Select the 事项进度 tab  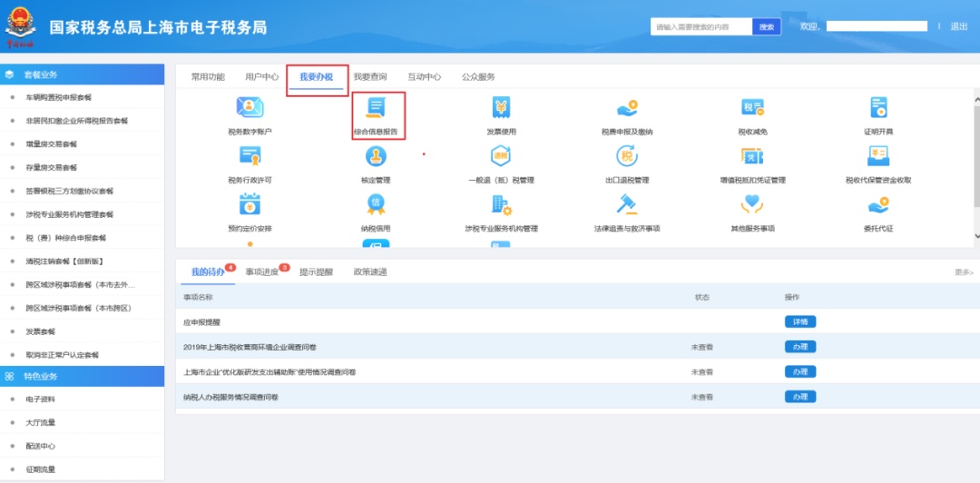[x=262, y=272]
